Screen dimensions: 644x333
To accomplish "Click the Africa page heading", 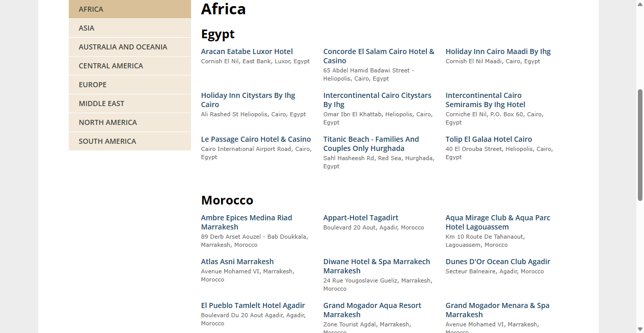I will tap(223, 9).
